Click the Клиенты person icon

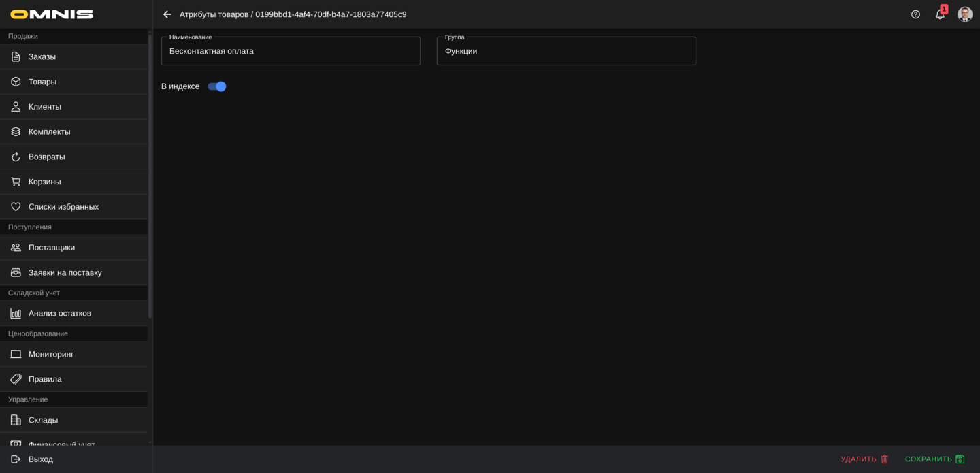tap(16, 107)
